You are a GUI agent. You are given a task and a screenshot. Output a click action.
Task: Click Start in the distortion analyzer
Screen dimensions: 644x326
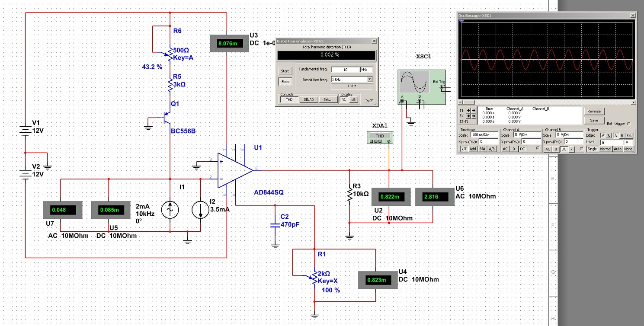285,71
